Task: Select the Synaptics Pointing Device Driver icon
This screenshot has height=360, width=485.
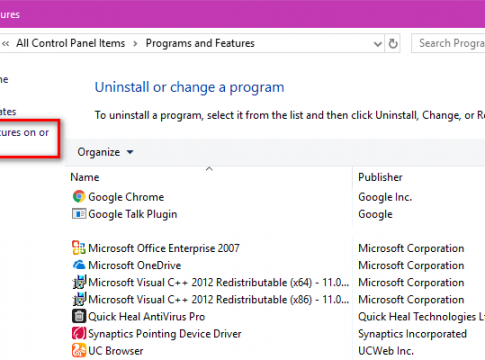Action: [x=79, y=333]
